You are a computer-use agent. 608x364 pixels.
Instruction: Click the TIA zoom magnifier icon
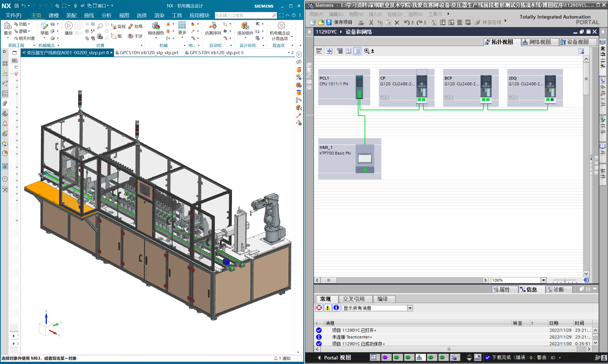[x=367, y=51]
